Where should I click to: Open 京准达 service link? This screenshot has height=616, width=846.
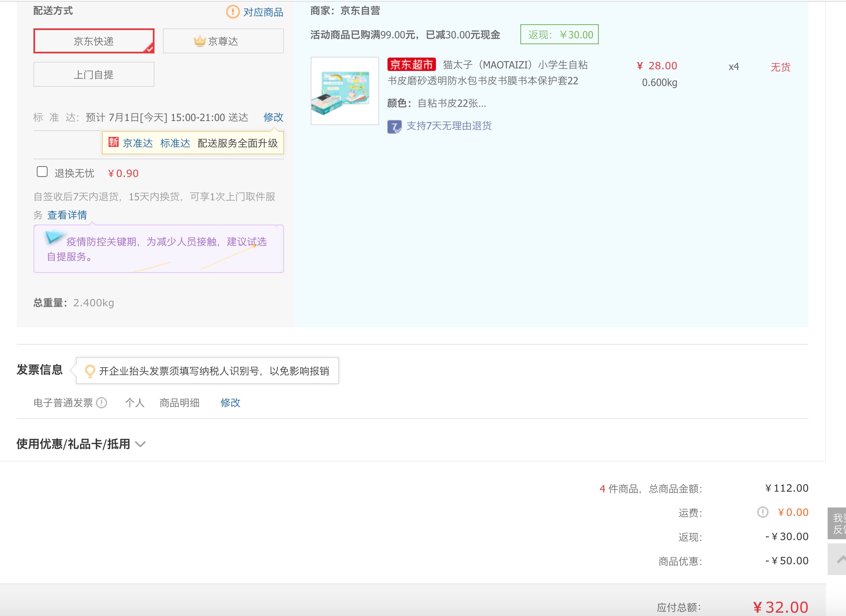(x=138, y=143)
